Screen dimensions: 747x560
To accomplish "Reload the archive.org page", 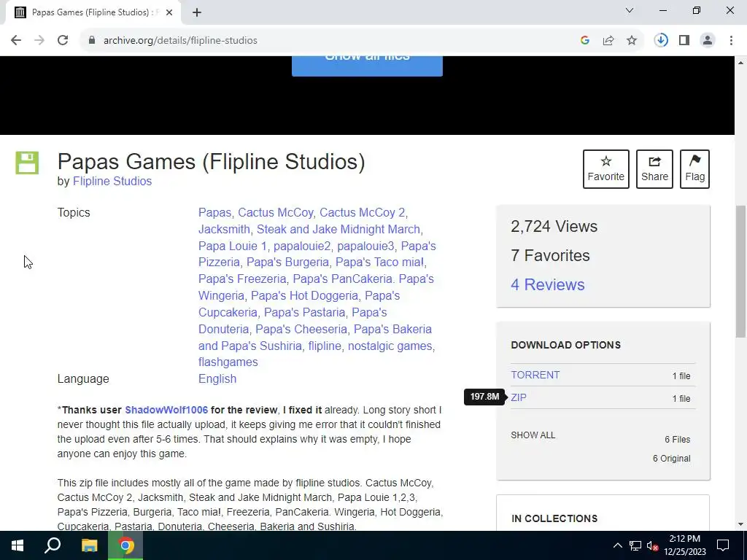I will [x=63, y=41].
